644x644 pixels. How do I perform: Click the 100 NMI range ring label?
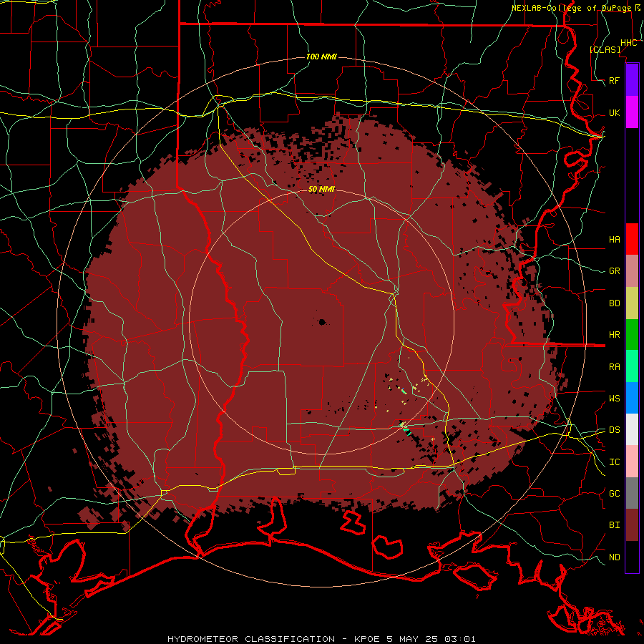[x=321, y=57]
